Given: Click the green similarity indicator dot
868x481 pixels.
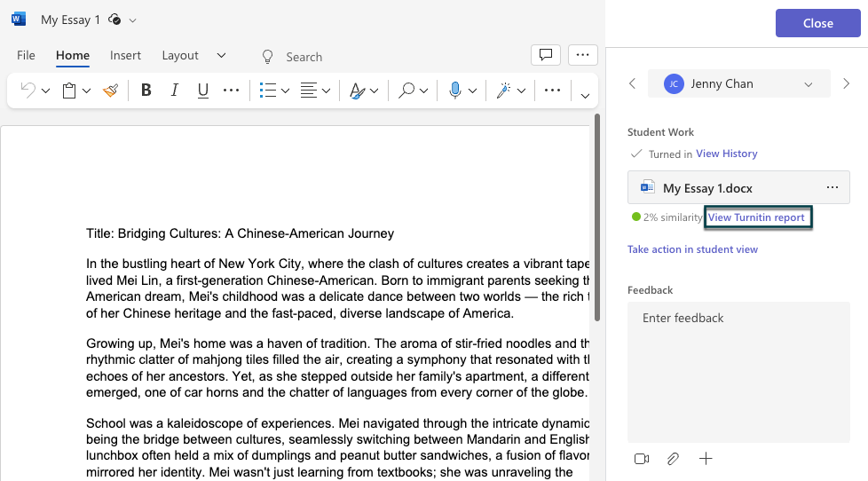Looking at the screenshot, I should (x=636, y=217).
